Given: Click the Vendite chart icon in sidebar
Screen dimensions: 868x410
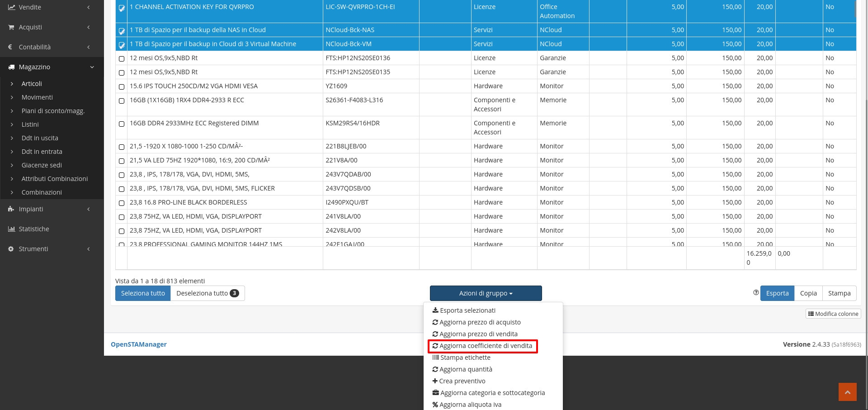Looking at the screenshot, I should pyautogui.click(x=11, y=7).
